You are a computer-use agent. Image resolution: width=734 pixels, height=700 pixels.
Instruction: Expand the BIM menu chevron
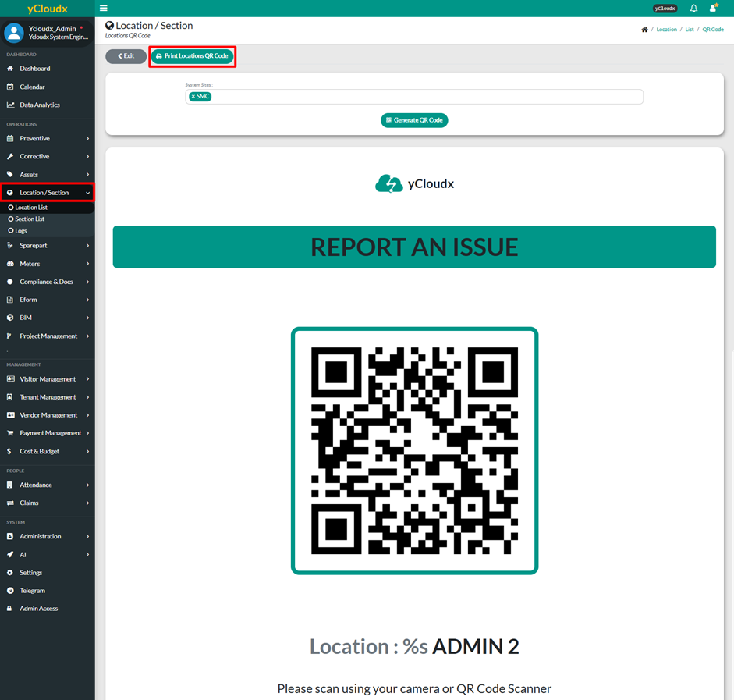[87, 318]
